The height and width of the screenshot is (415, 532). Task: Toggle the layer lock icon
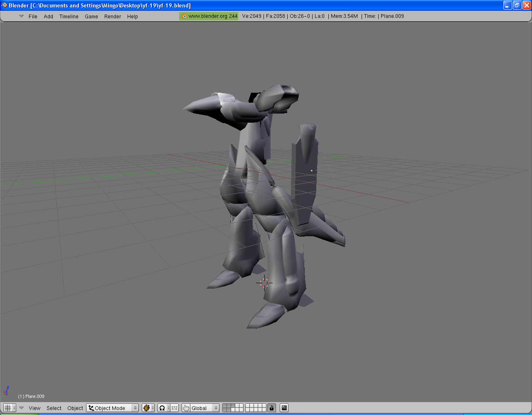(271, 408)
